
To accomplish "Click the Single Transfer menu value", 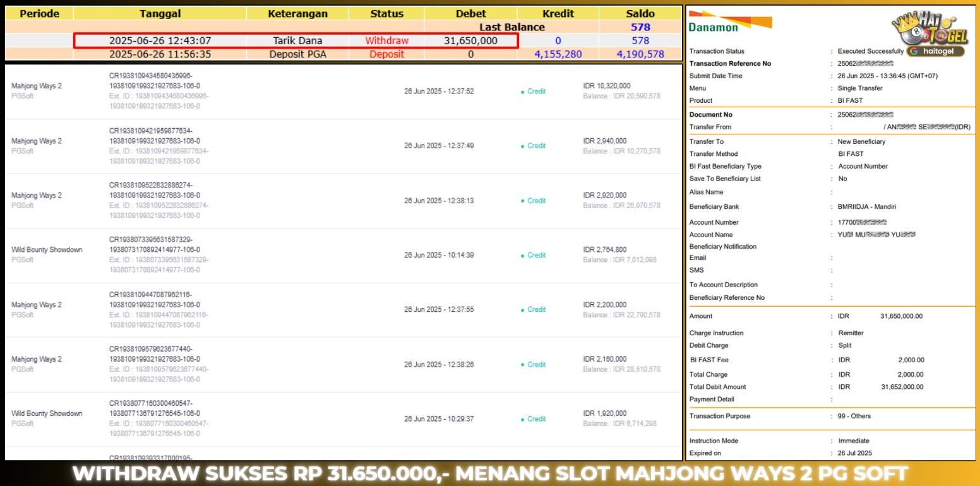I will [860, 88].
